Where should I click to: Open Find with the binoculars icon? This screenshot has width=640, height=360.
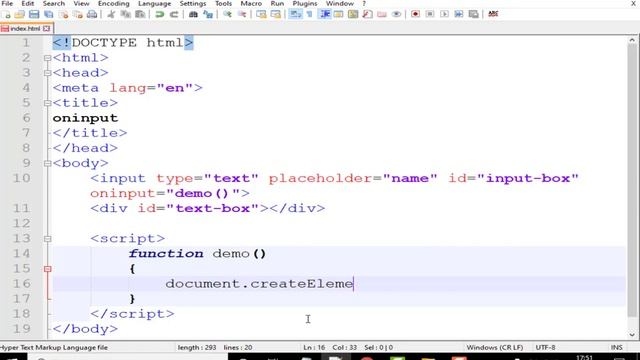click(x=193, y=14)
